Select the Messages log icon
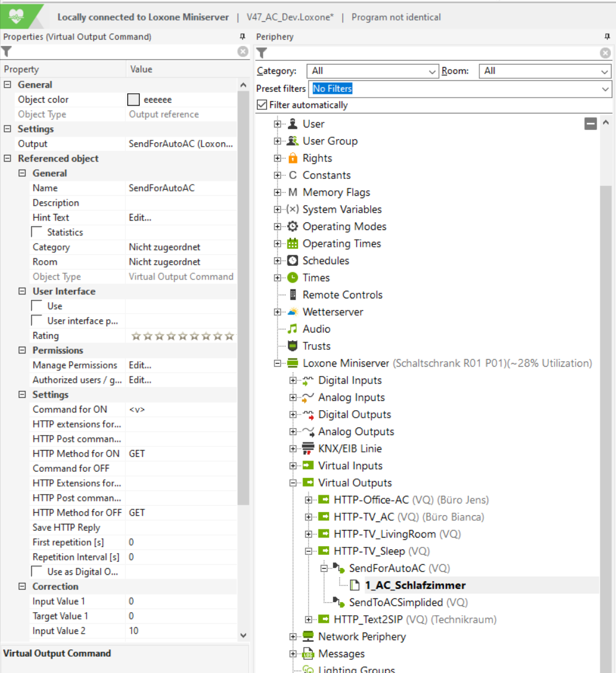The image size is (616, 673). [308, 654]
